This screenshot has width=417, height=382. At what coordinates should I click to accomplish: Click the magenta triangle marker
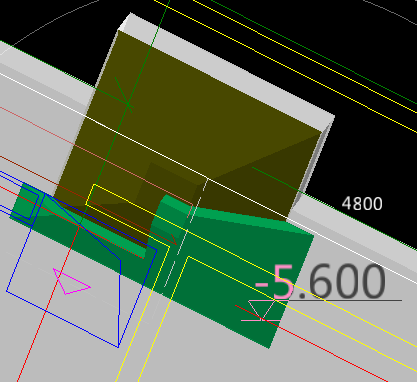(x=72, y=282)
